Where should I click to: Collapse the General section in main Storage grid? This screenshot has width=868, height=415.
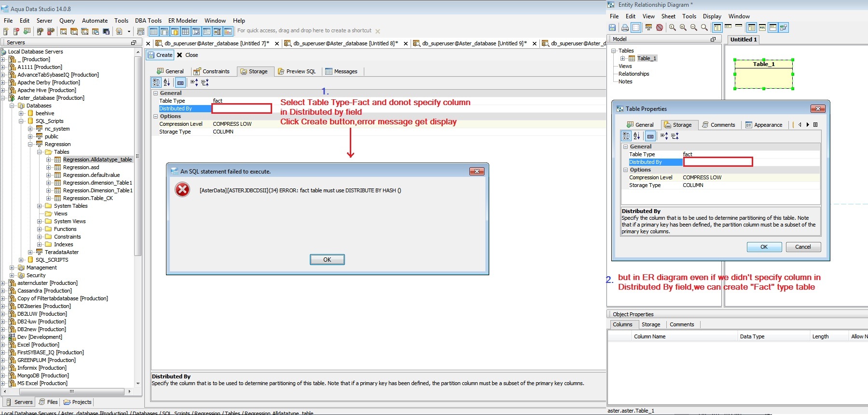(x=156, y=93)
